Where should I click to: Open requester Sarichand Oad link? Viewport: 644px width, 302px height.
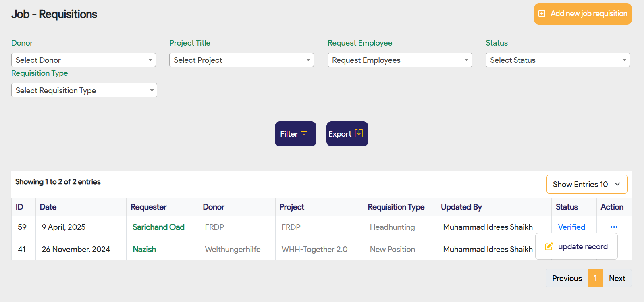click(x=158, y=227)
